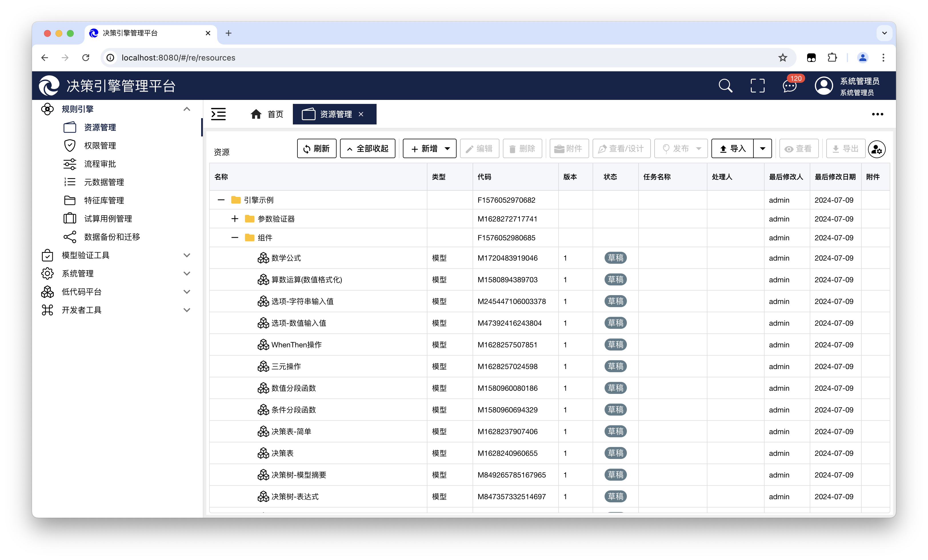Open 权限管理 shield icon in sidebar

(70, 146)
